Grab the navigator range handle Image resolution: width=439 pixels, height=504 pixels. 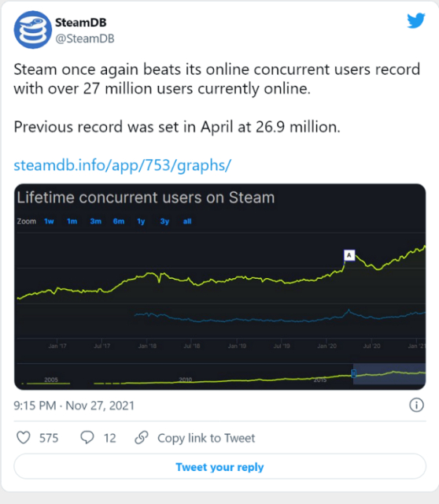(x=353, y=373)
